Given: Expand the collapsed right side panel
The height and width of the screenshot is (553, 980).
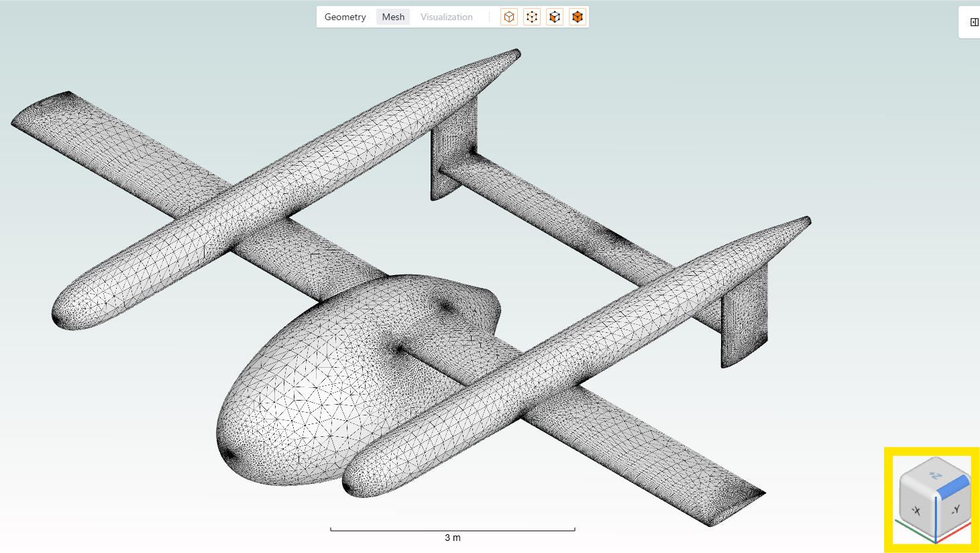Looking at the screenshot, I should click(974, 22).
